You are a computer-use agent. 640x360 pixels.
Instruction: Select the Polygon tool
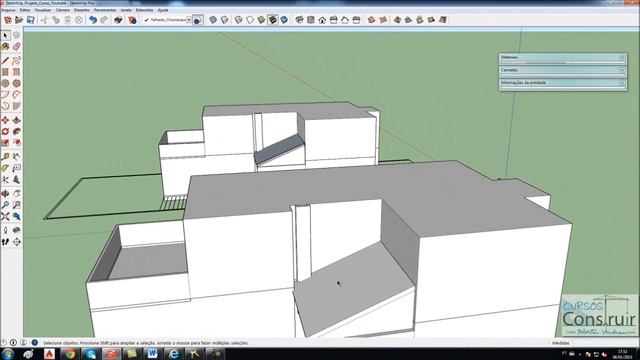[x=16, y=83]
